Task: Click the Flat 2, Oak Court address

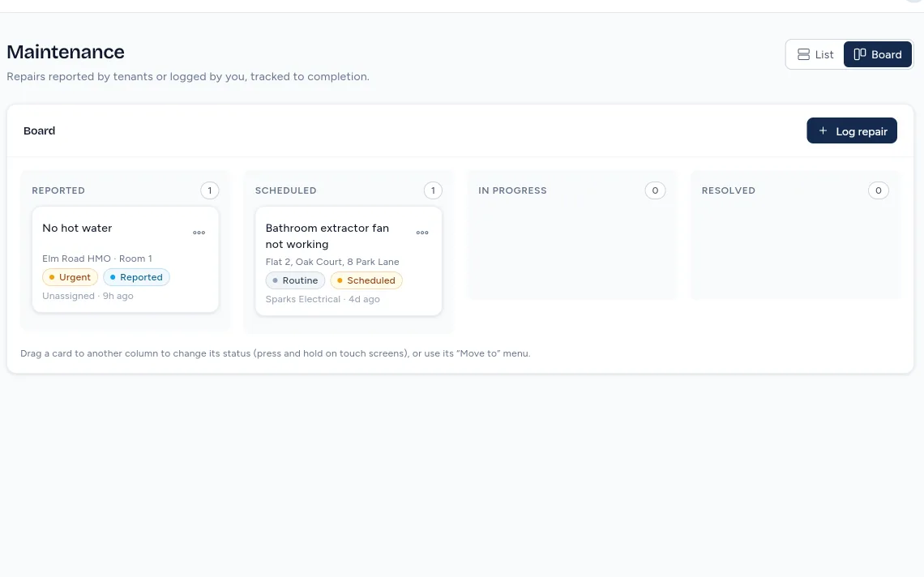Action: [x=332, y=263]
